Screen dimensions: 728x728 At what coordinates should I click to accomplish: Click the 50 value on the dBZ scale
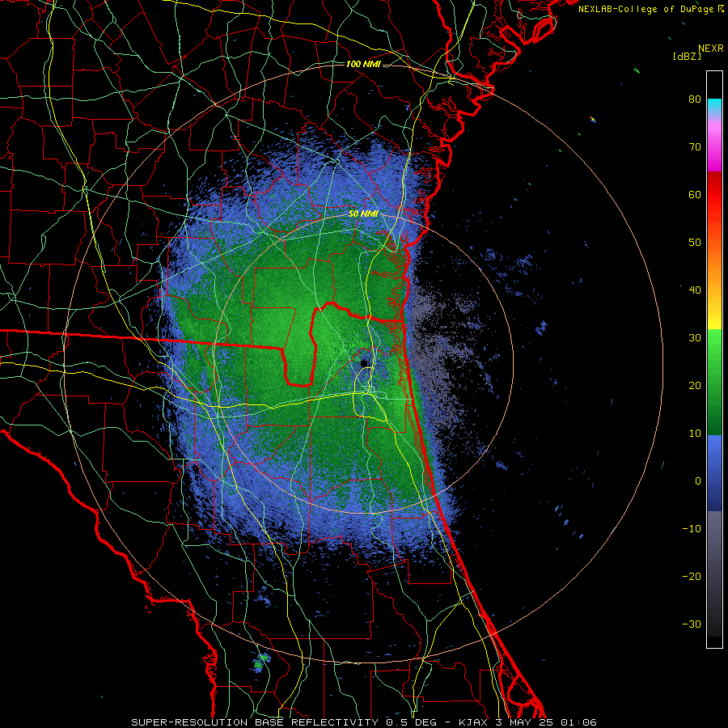pyautogui.click(x=695, y=243)
